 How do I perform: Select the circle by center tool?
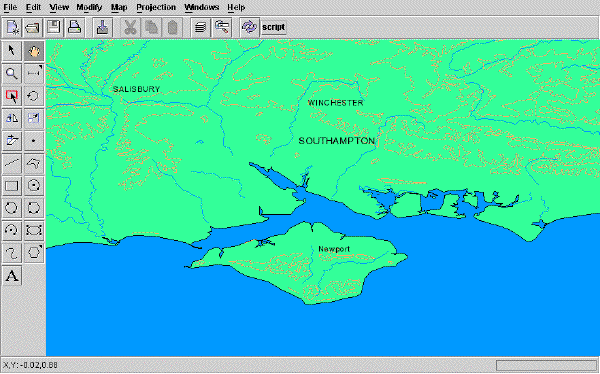[x=34, y=186]
